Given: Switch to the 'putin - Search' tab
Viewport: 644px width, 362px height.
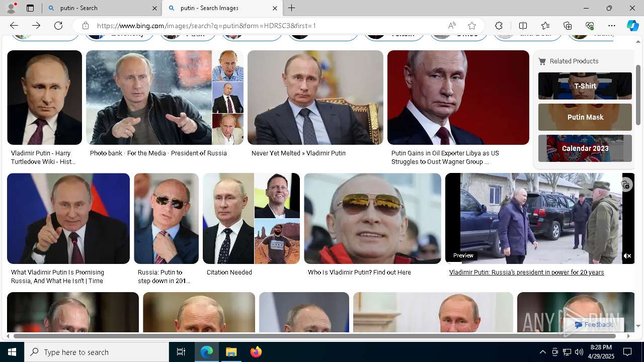Looking at the screenshot, I should coord(102,8).
